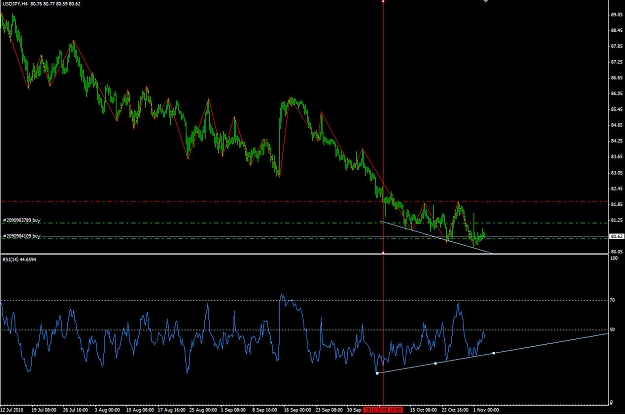Select the RSI(14) indicator label
This screenshot has height=415, width=625.
coord(20,260)
